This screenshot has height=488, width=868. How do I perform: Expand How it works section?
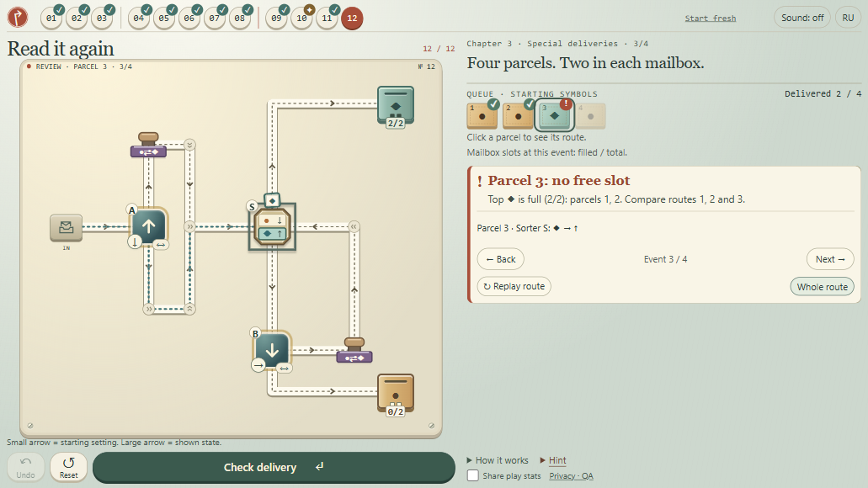[x=498, y=460]
